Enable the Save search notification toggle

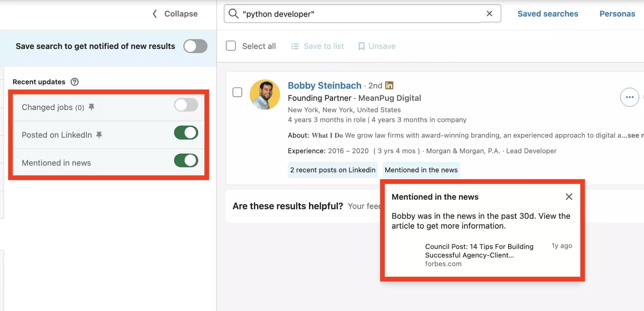(x=195, y=46)
